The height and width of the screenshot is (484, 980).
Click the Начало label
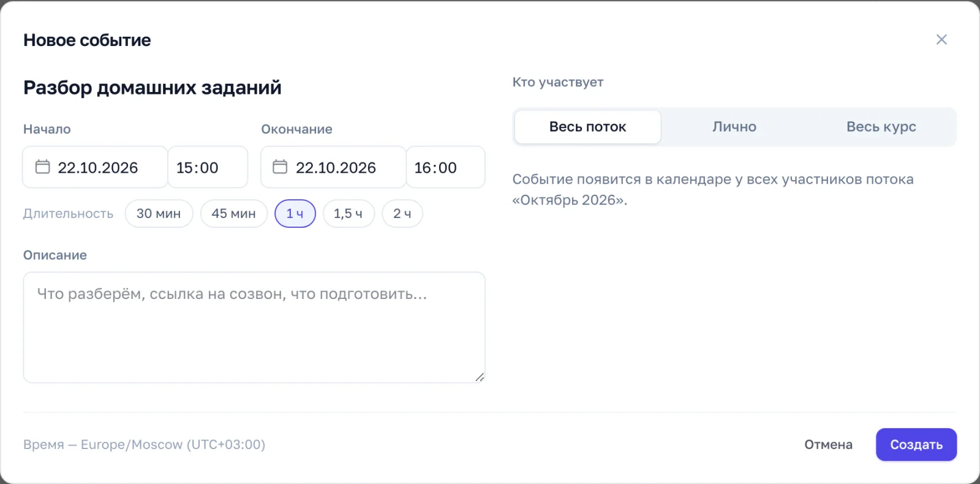[47, 129]
